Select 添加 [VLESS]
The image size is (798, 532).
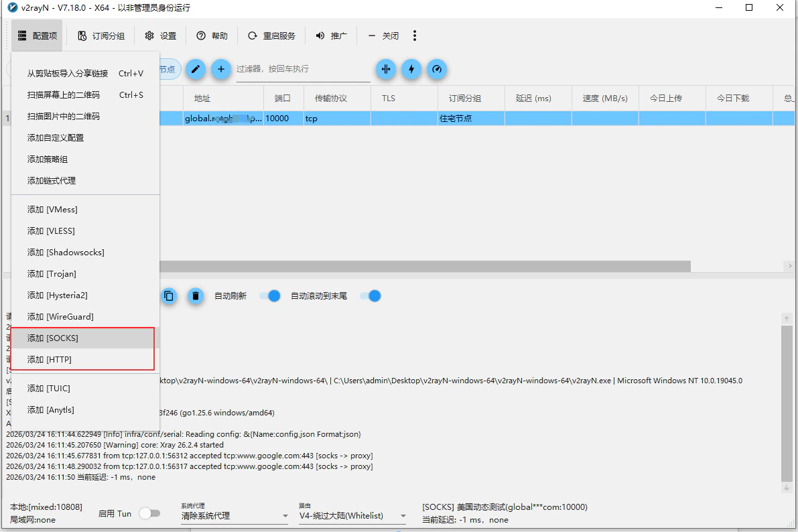point(86,230)
